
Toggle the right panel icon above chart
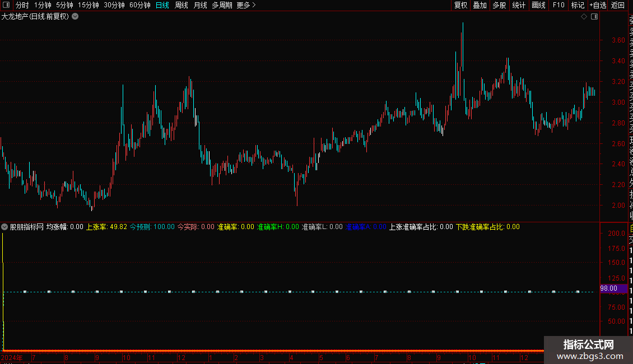[x=594, y=17]
